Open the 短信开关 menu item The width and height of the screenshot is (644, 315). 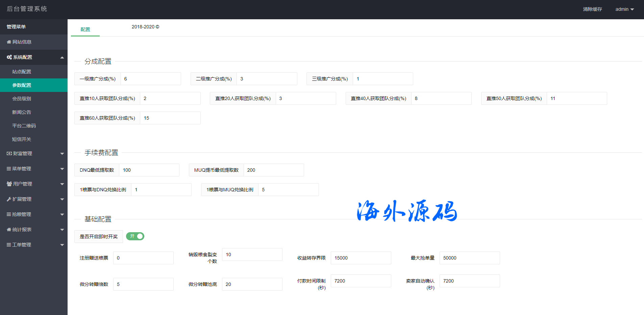click(22, 139)
